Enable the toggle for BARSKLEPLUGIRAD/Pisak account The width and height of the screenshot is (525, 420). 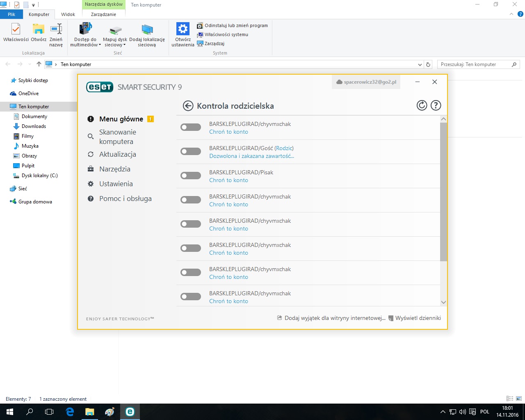191,176
